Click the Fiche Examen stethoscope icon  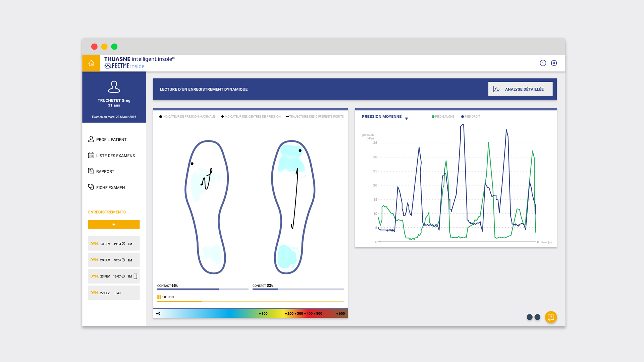91,187
